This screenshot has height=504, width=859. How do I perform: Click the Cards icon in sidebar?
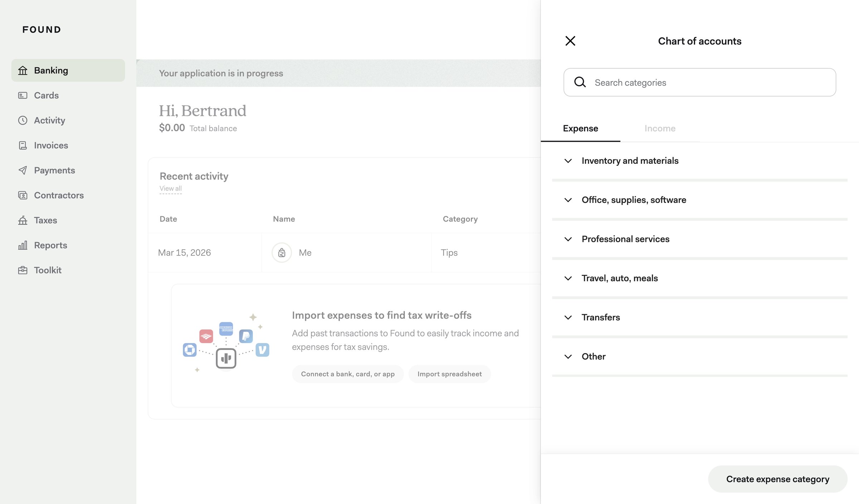coord(23,96)
